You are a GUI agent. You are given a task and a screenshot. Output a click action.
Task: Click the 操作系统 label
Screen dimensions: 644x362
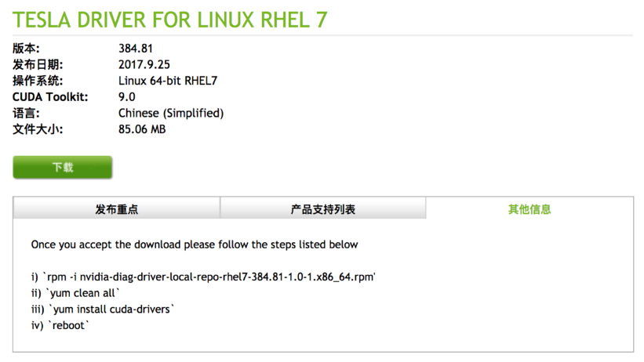tap(38, 81)
